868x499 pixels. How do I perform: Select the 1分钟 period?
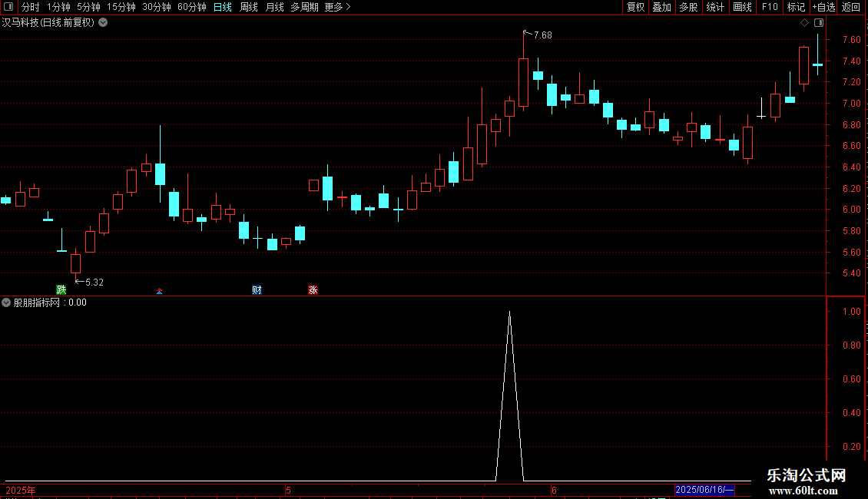[x=58, y=7]
